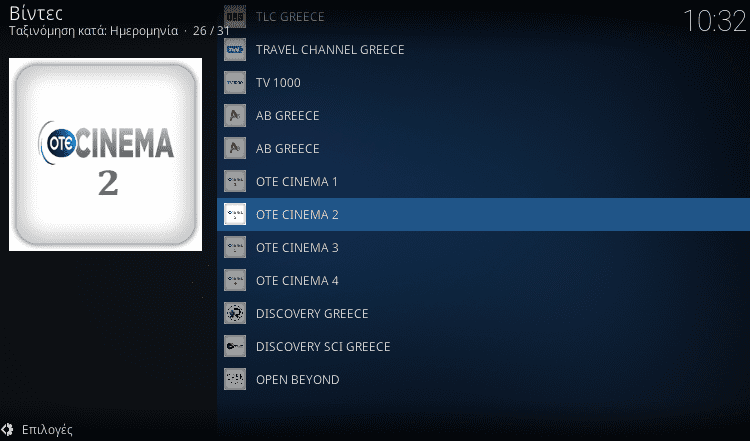
Task: Click the DISCOVERY SCI GREECE icon
Action: click(x=235, y=346)
